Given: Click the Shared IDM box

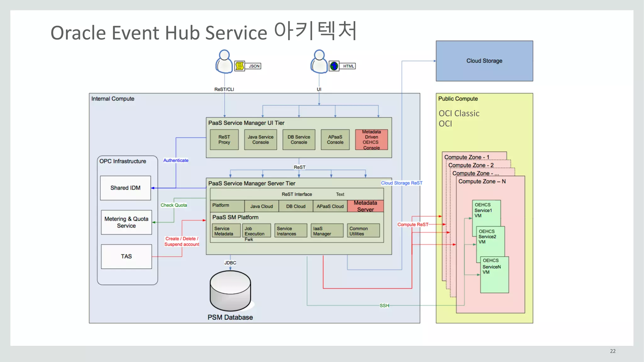Looking at the screenshot, I should click(x=125, y=188).
